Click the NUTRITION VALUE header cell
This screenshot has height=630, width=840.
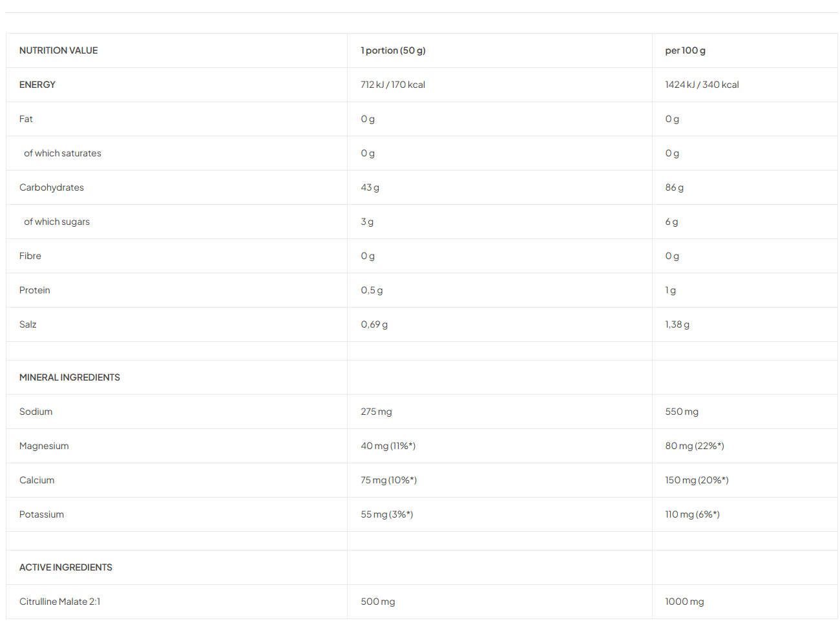pyautogui.click(x=59, y=50)
